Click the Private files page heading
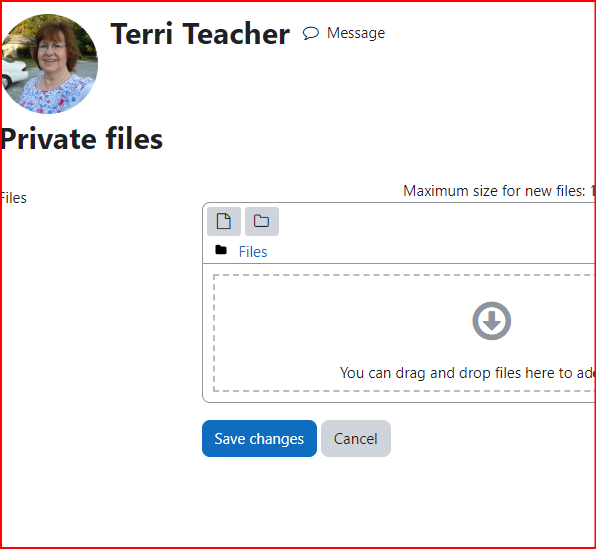 (82, 139)
